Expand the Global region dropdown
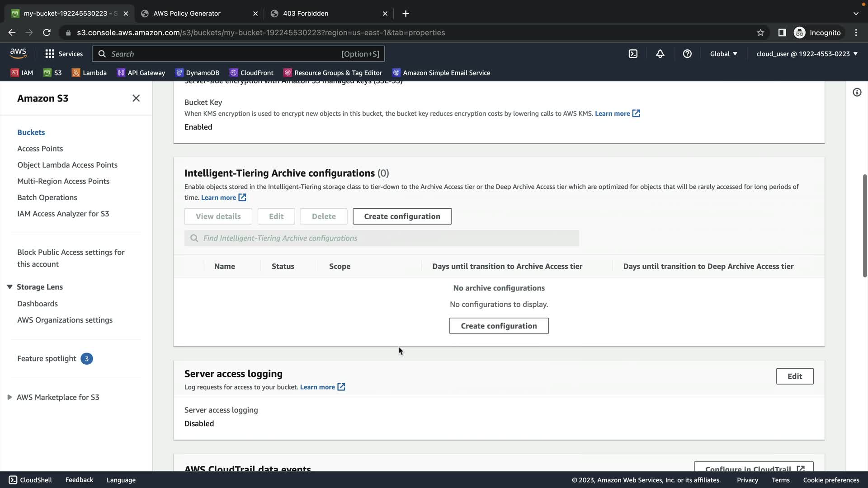The width and height of the screenshot is (868, 488). (x=723, y=54)
